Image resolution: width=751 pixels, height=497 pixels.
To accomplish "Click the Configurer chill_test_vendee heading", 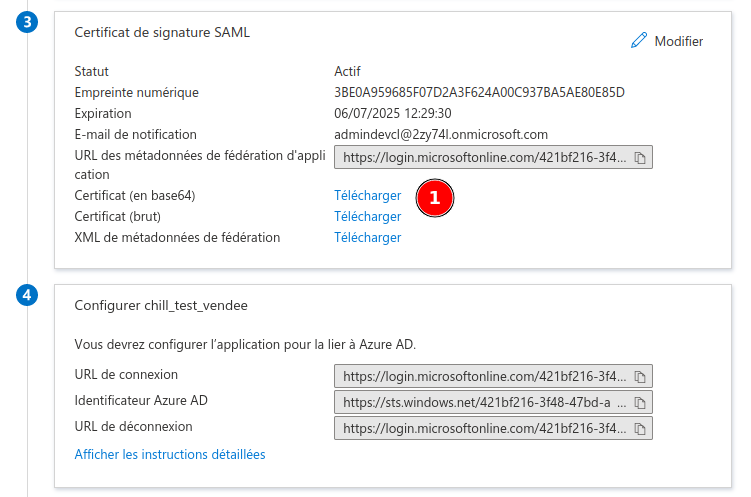I will [x=161, y=306].
